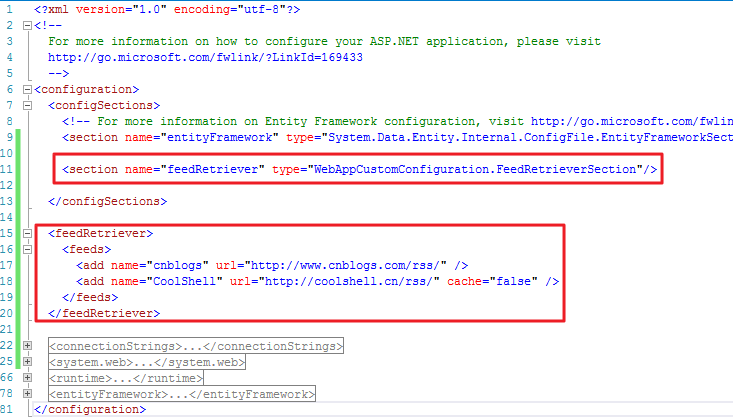Click the collapsed connectionStrings placeholder box
733x420 pixels.
pyautogui.click(x=196, y=346)
